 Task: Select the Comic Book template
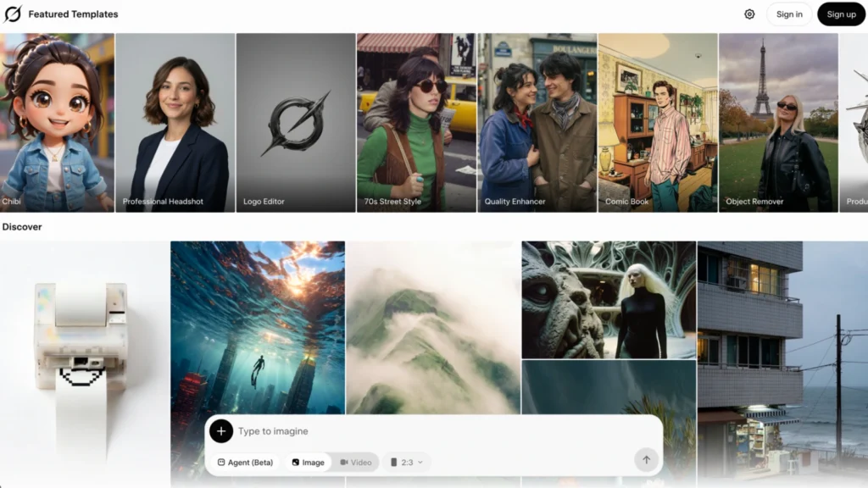[x=658, y=123]
